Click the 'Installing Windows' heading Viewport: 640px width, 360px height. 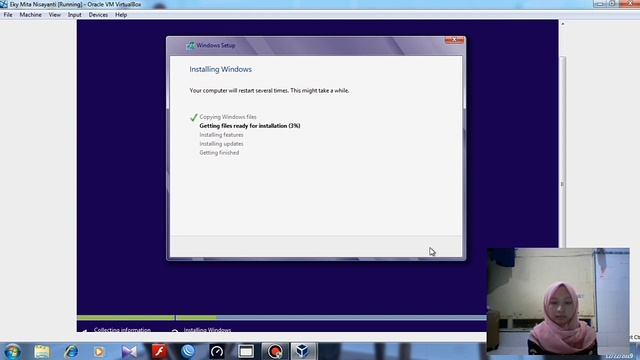pos(220,69)
